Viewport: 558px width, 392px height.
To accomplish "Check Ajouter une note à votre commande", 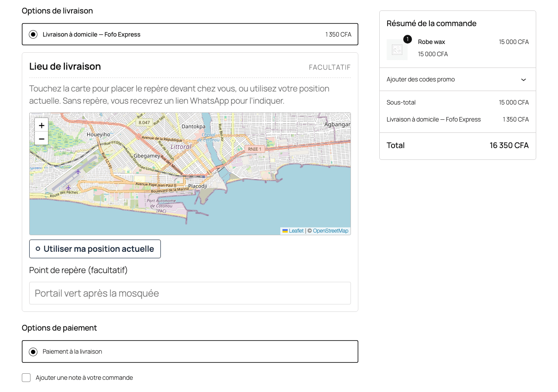I will coord(26,378).
